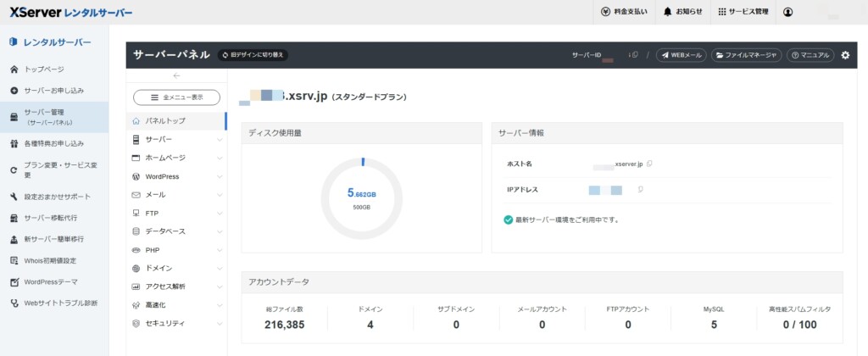Expand the アクセス解析 menu chevron
The height and width of the screenshot is (356, 868).
[x=220, y=286]
